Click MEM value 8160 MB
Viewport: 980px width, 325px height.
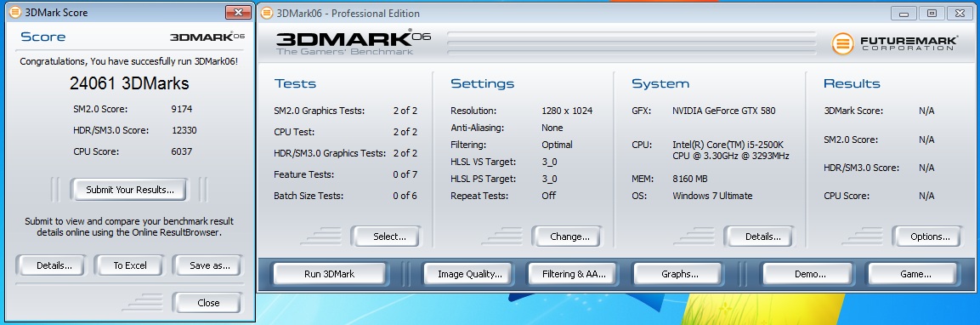point(690,179)
